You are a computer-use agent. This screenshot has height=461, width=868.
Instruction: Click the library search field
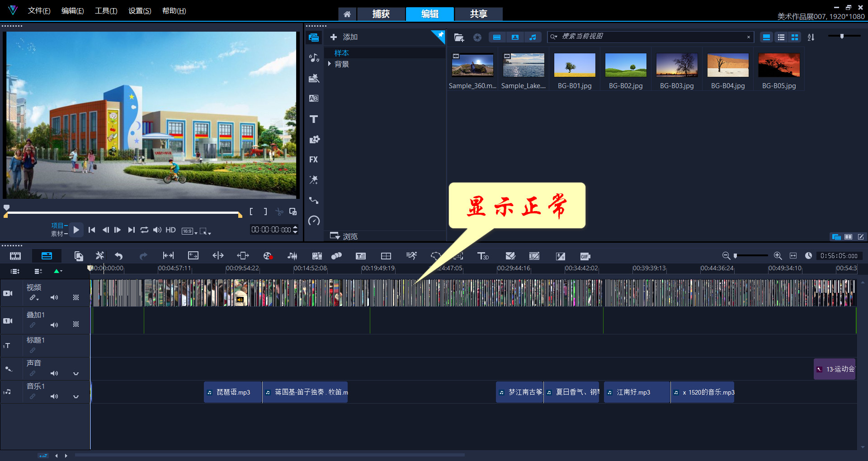651,37
